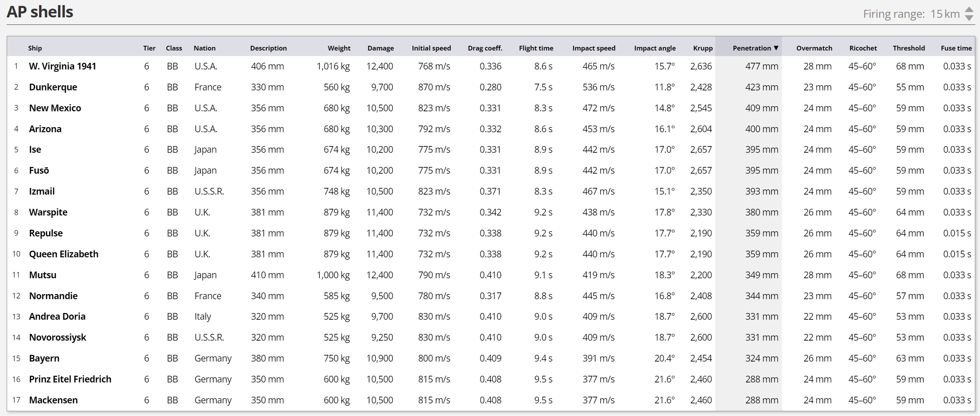Select the New Mexico ship name
This screenshot has height=416, width=980.
[55, 108]
